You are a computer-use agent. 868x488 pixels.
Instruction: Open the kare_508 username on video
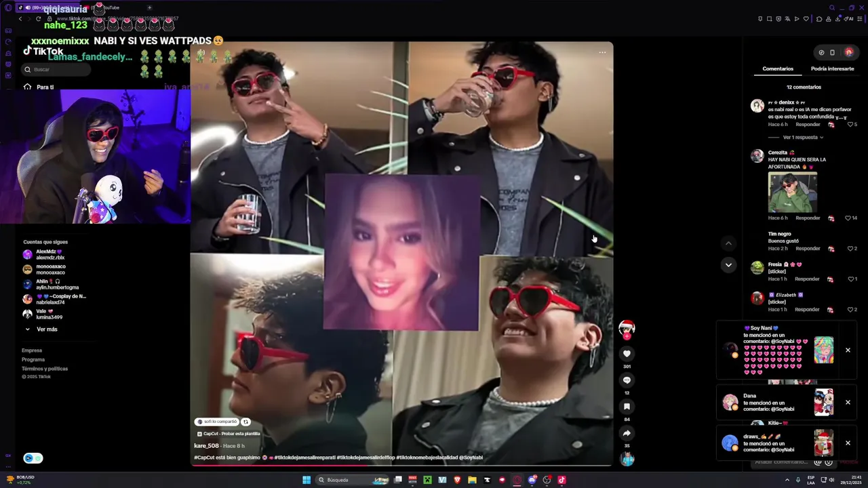point(206,446)
